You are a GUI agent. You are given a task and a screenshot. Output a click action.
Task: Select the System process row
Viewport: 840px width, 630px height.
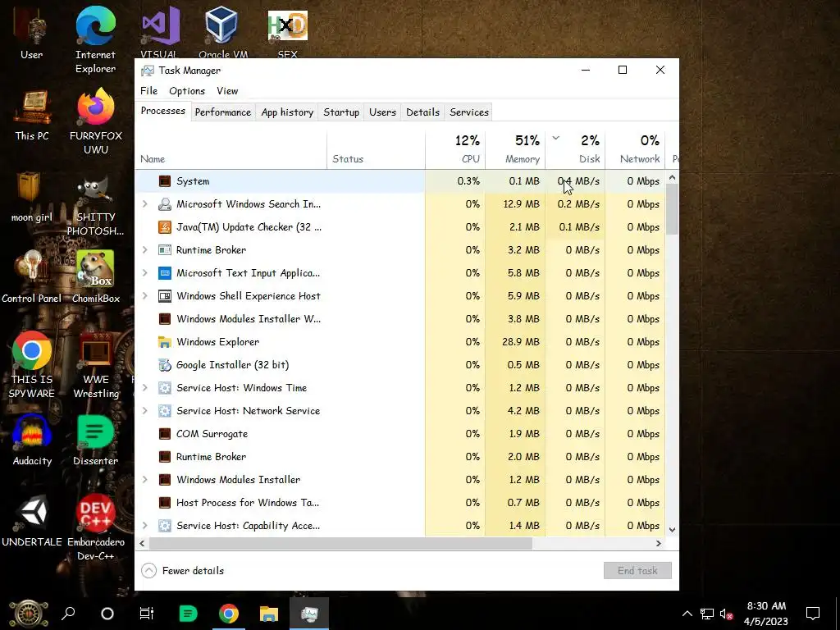point(399,181)
